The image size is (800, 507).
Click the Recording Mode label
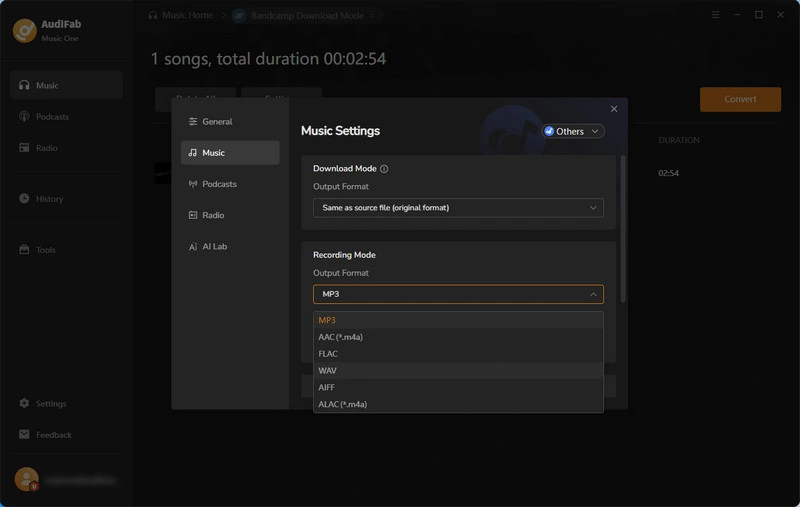(x=344, y=255)
